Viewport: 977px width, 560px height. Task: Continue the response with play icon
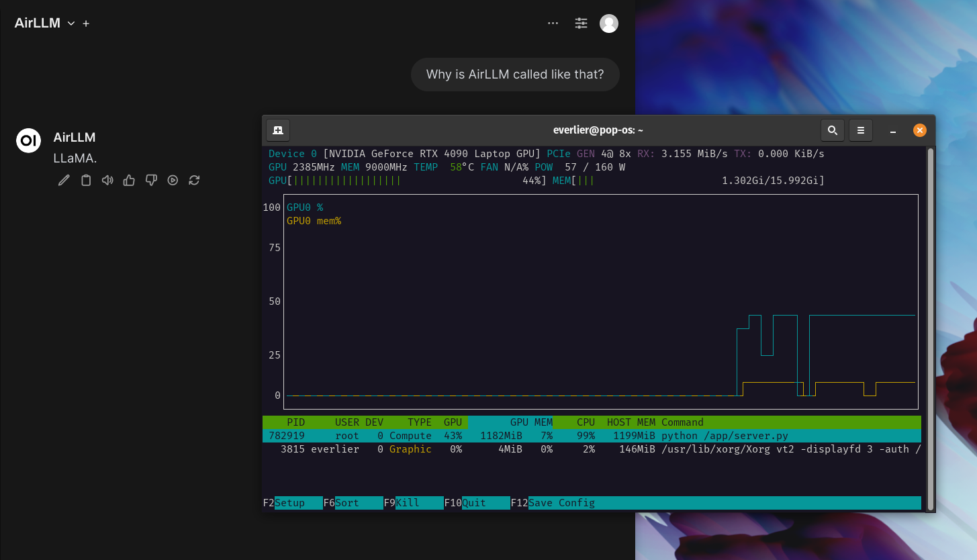173,180
